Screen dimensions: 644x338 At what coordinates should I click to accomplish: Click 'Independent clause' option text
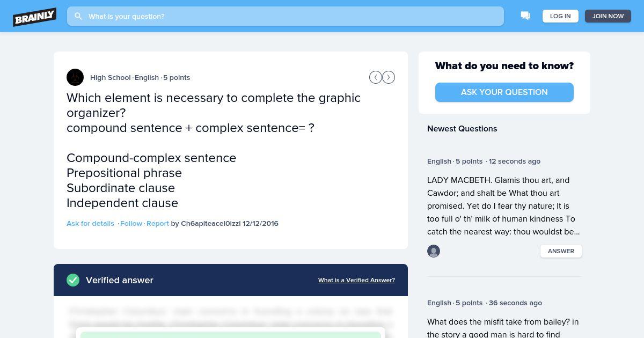pos(122,203)
